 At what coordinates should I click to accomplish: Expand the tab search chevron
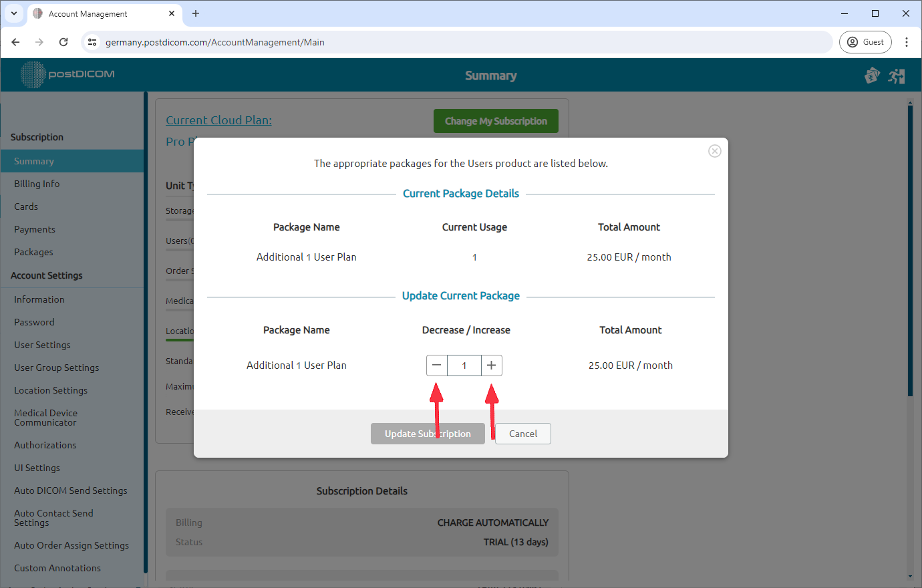pos(13,13)
